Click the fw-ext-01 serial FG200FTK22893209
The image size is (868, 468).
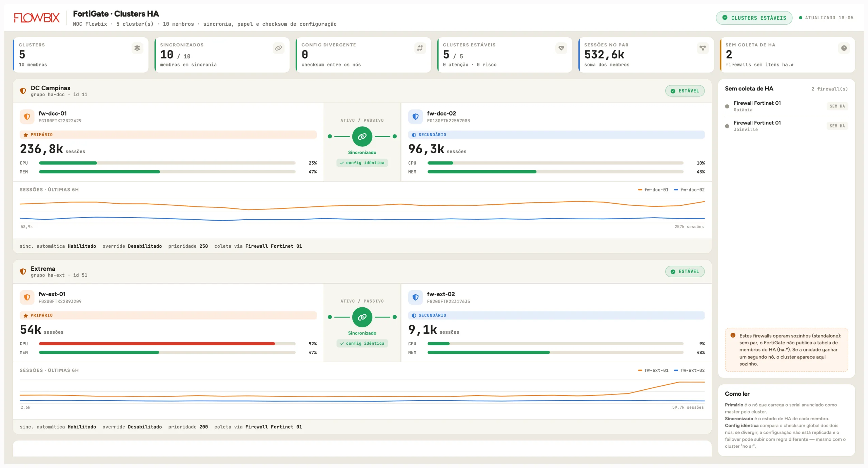pyautogui.click(x=60, y=301)
